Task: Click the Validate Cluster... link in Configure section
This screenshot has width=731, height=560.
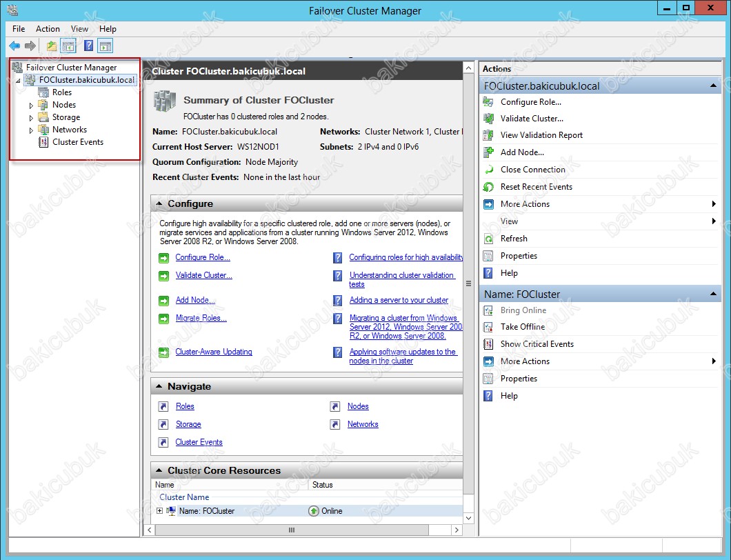Action: click(203, 275)
